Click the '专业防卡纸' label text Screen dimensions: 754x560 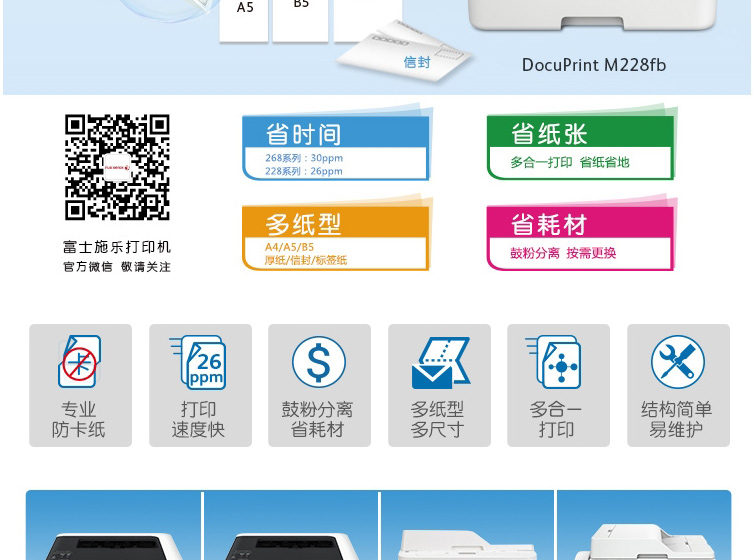pos(79,420)
